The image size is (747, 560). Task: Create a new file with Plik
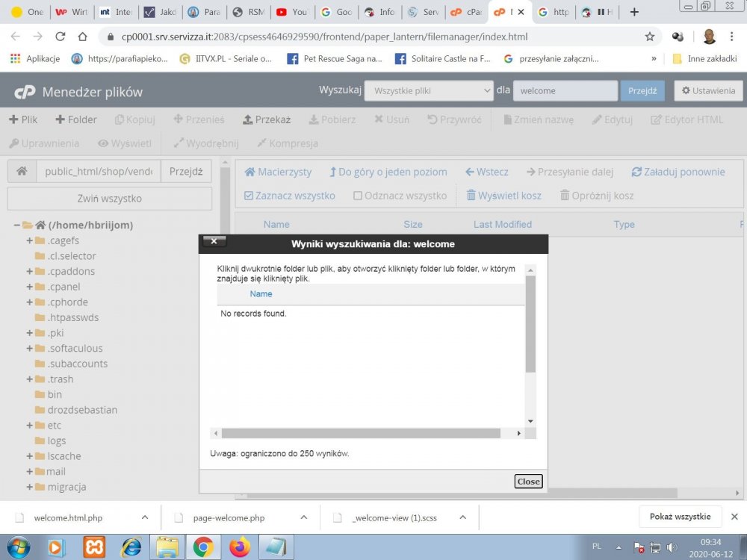click(x=23, y=119)
